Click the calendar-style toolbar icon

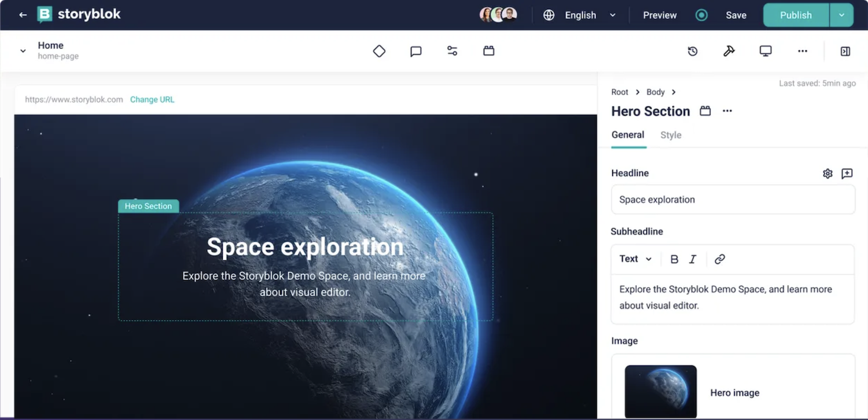coord(489,51)
